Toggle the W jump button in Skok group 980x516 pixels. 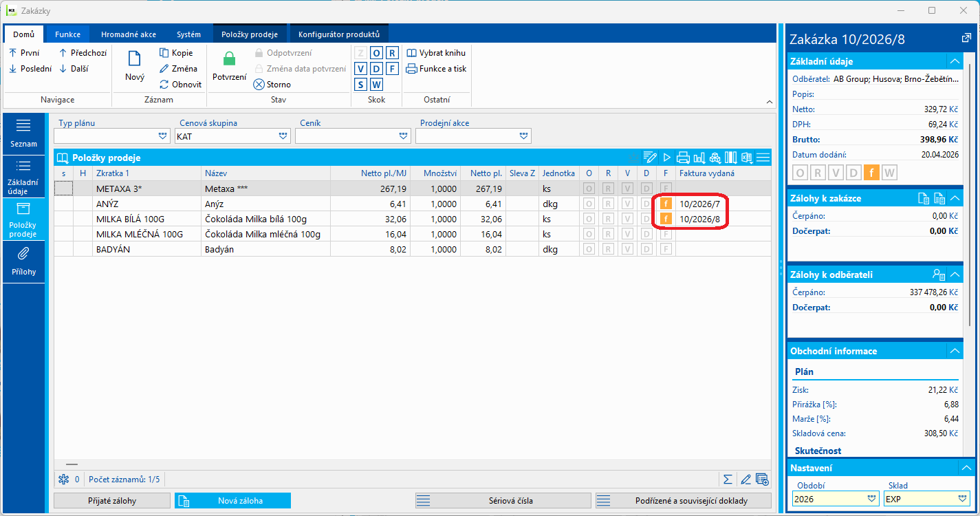click(376, 85)
